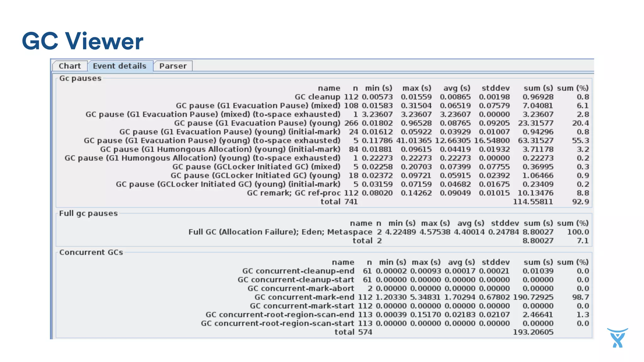Image resolution: width=644 pixels, height=362 pixels.
Task: Click the GC concurrent-cleanup-end entry
Action: [298, 271]
